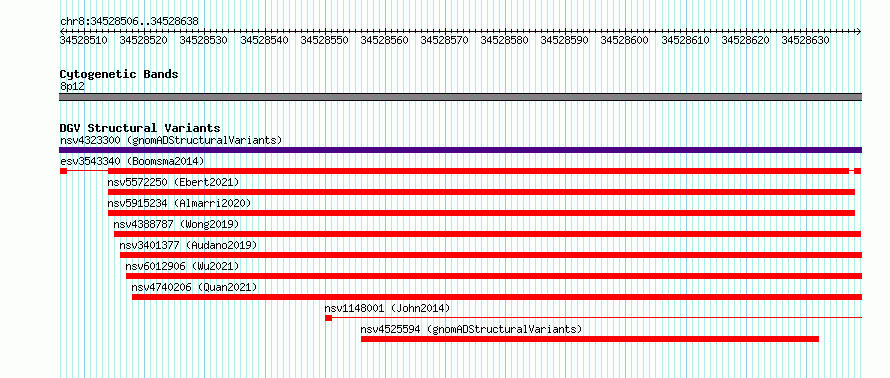Click the ruler coordinate 34528550

coord(324,40)
